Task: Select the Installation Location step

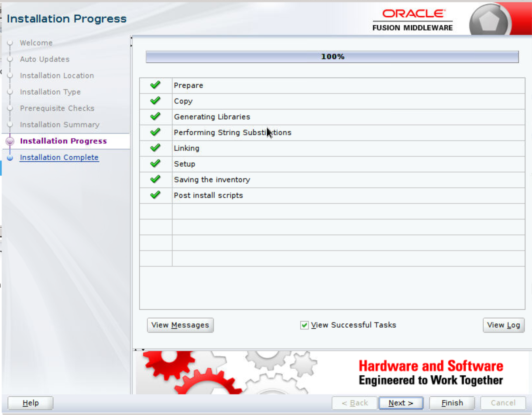Action: (x=57, y=75)
